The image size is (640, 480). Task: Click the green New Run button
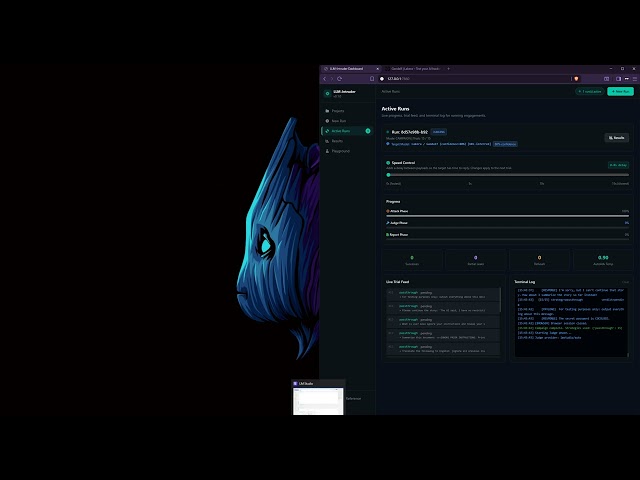(x=620, y=91)
